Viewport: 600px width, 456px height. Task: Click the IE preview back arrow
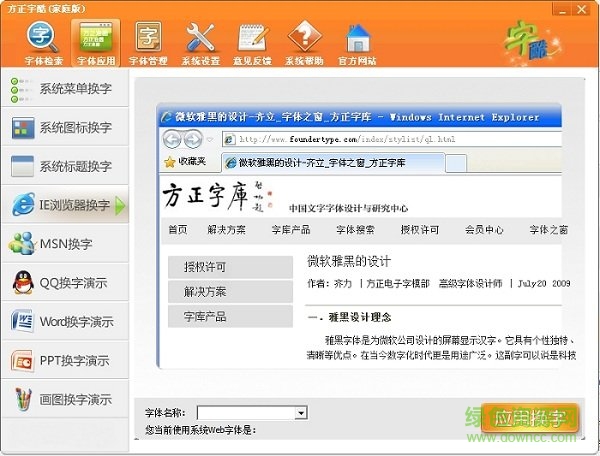(x=172, y=139)
